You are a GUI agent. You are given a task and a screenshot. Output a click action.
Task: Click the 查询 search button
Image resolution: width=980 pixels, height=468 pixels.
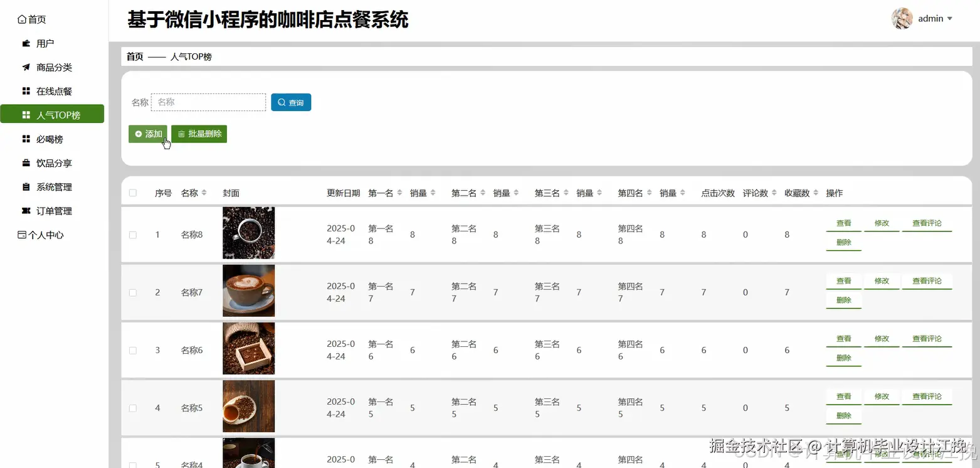291,102
